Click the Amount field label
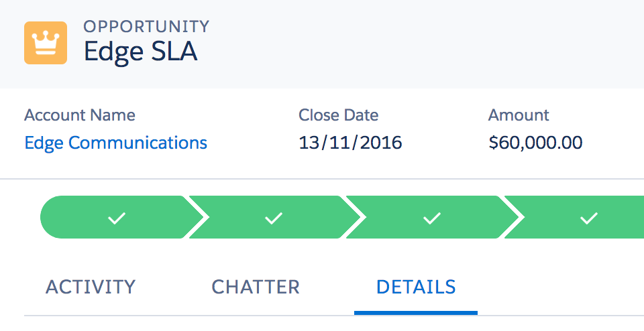Image resolution: width=644 pixels, height=331 pixels. coord(519,115)
